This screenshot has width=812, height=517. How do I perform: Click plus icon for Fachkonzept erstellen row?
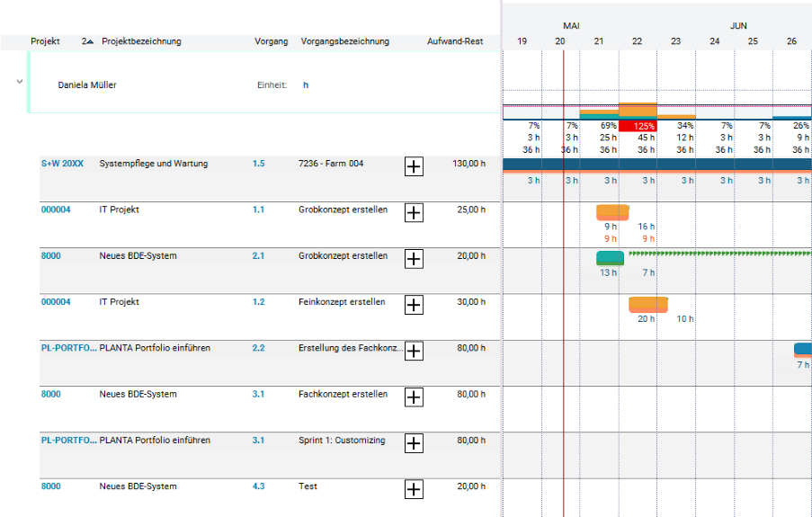tap(414, 397)
